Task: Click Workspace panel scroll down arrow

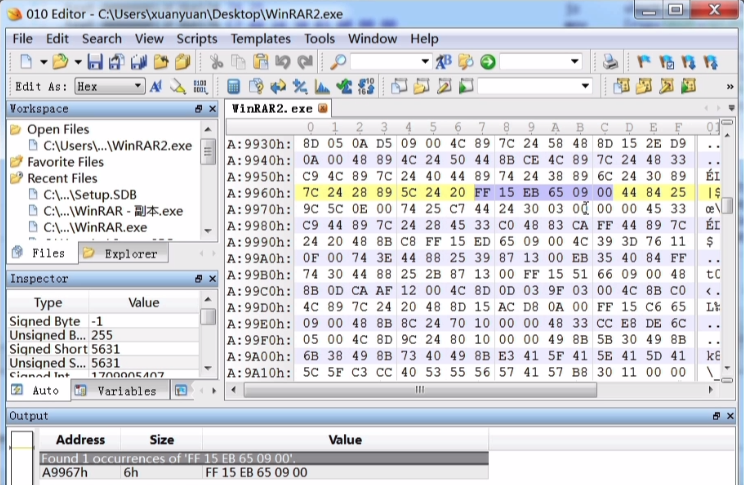Action: (208, 231)
